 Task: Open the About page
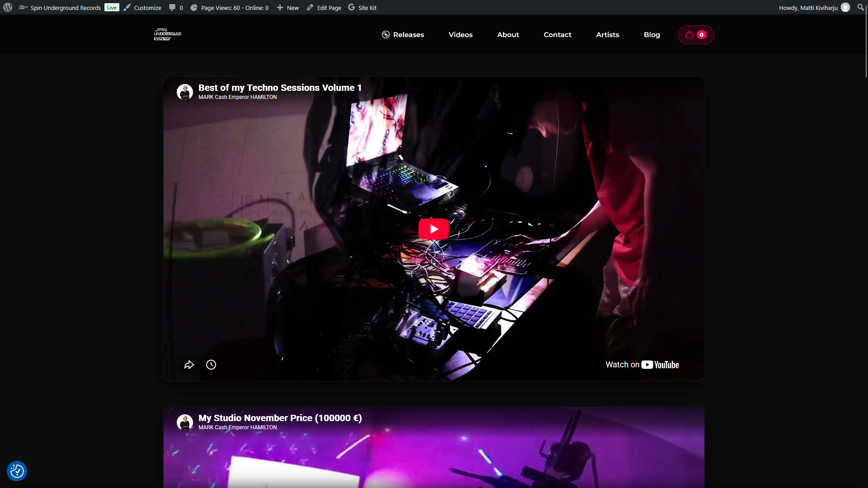tap(508, 35)
